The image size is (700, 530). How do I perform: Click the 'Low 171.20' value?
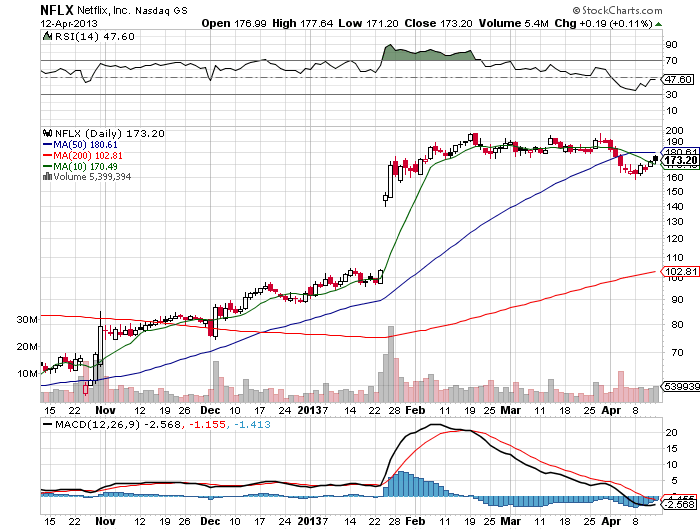click(368, 23)
